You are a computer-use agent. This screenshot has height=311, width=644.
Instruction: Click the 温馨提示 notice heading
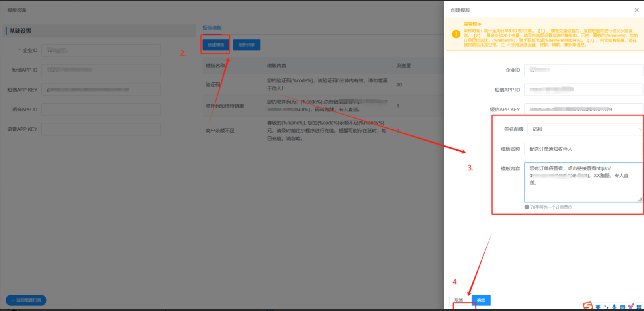point(472,24)
